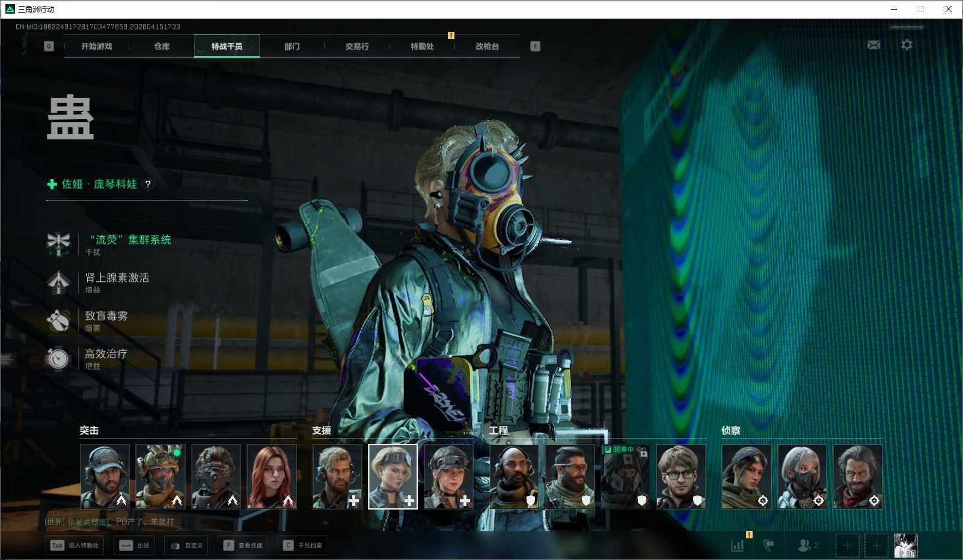Screen dimensions: 963x560
Task: Click the second empty squad plus slot
Action: point(876,546)
